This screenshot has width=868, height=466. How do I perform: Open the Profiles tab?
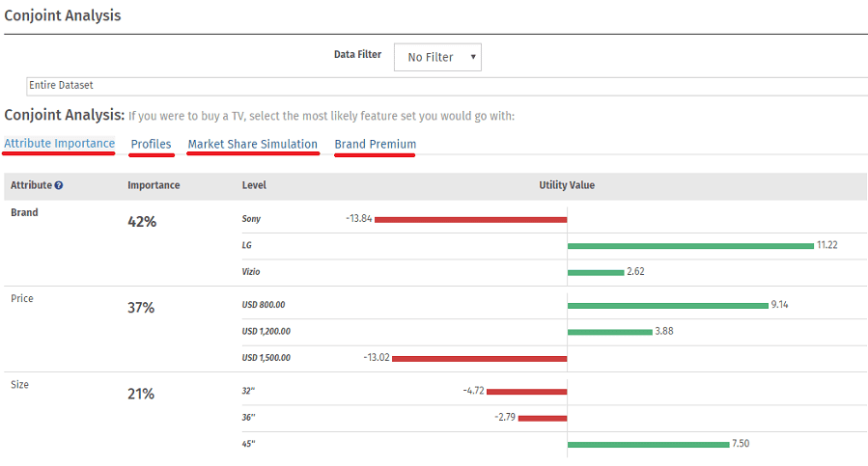151,144
